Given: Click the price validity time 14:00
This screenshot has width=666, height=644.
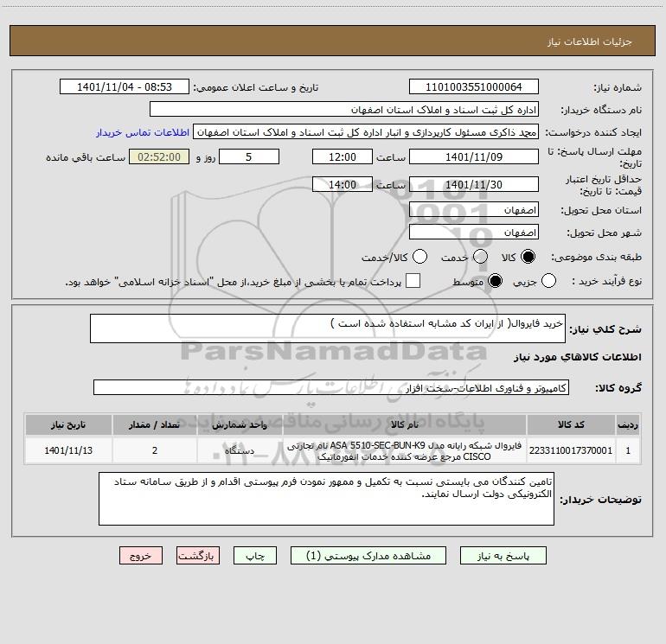Looking at the screenshot, I should click(343, 184).
